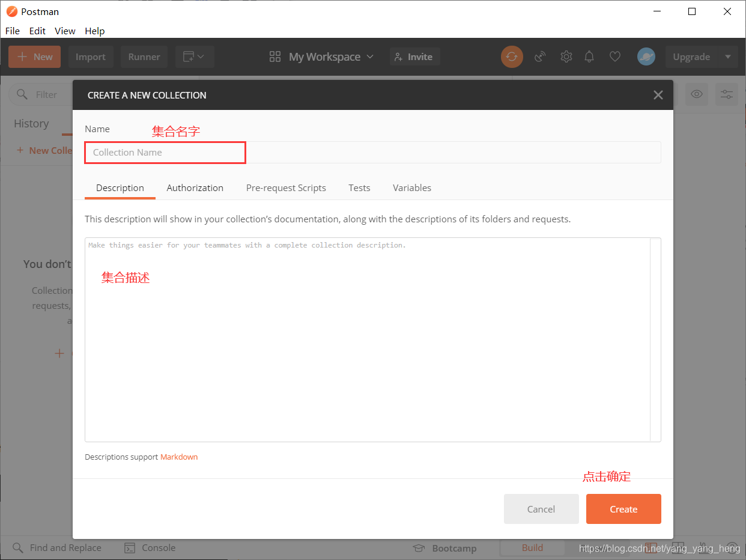Open the user avatar menu

[646, 56]
